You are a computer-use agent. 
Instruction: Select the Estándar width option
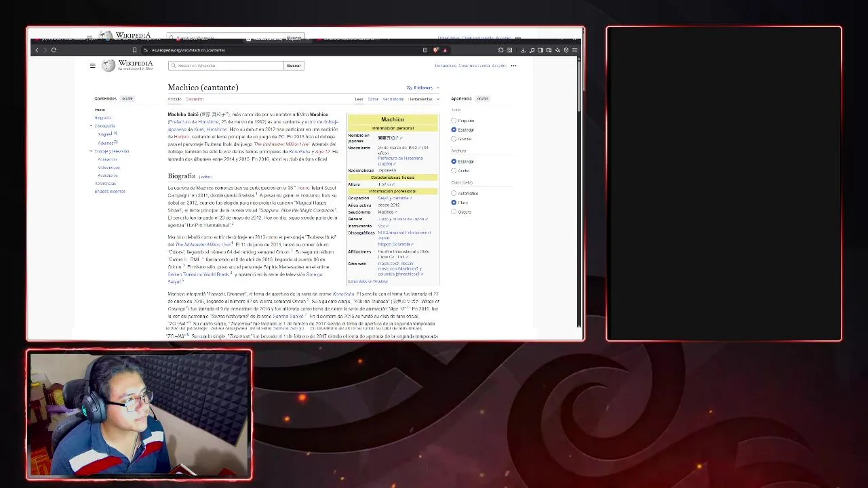(454, 161)
